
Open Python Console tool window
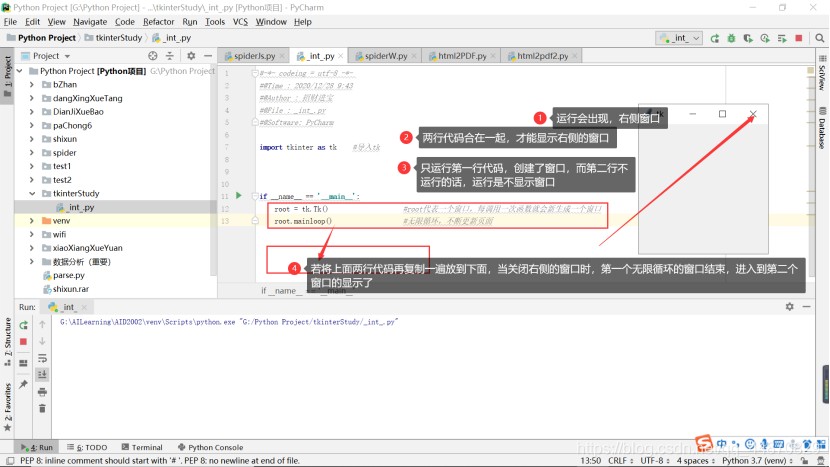pyautogui.click(x=210, y=447)
